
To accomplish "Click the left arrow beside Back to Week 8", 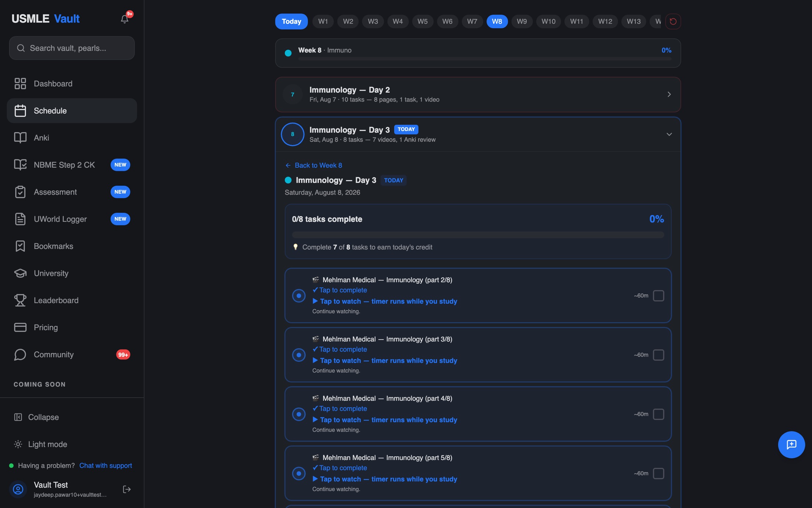I will [288, 165].
